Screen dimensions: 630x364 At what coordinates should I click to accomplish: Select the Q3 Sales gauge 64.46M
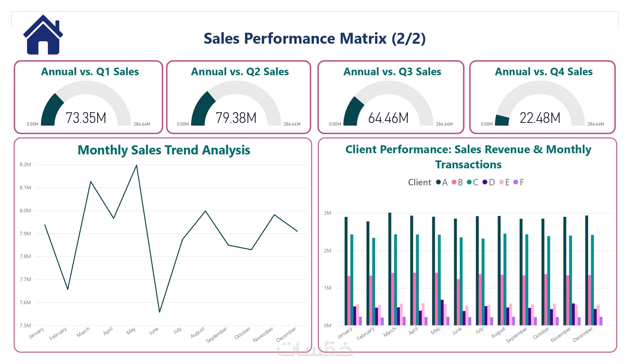tap(388, 118)
